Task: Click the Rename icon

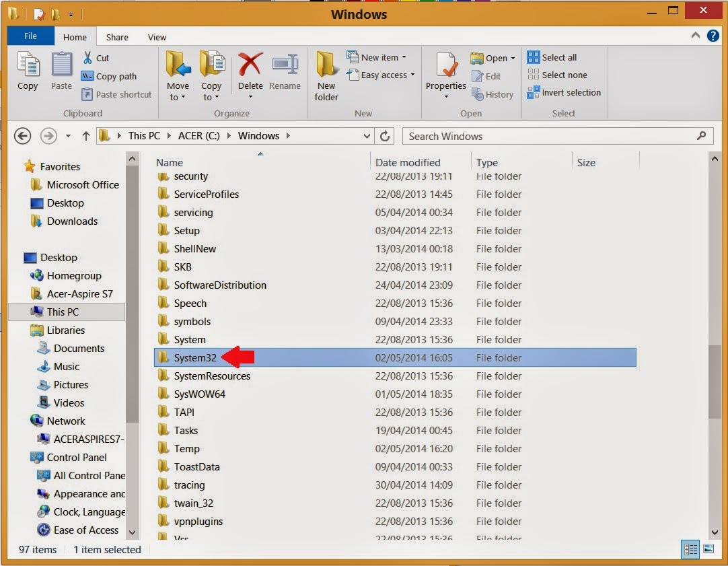Action: click(285, 64)
